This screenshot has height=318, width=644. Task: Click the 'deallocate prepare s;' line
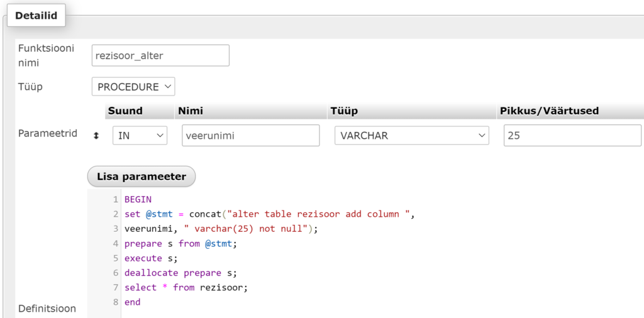[x=180, y=273]
